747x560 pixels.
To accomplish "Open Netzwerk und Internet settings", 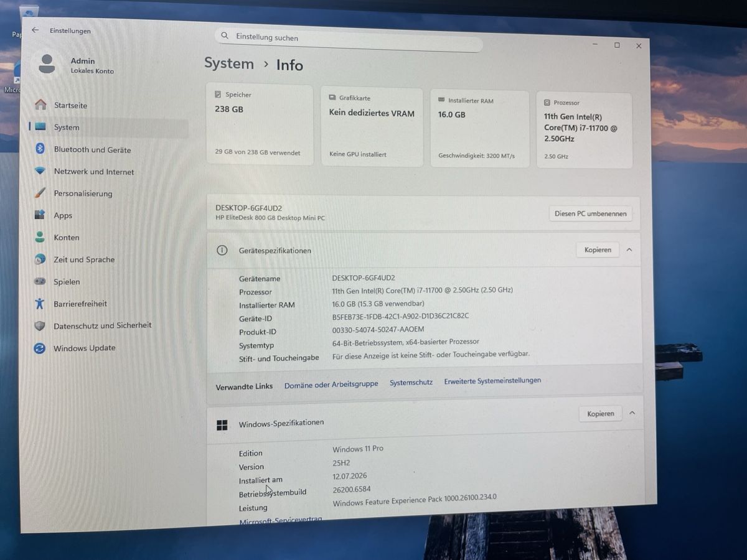I will tap(94, 172).
